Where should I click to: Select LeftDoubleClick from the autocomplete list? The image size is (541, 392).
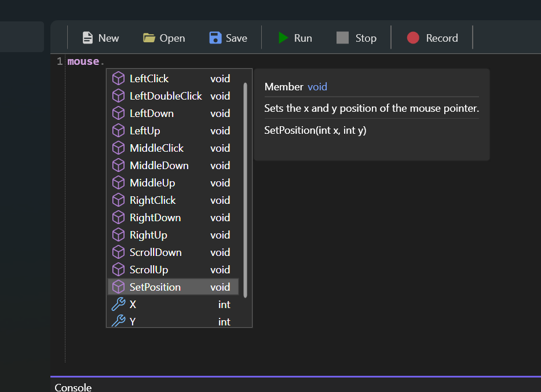pyautogui.click(x=173, y=96)
